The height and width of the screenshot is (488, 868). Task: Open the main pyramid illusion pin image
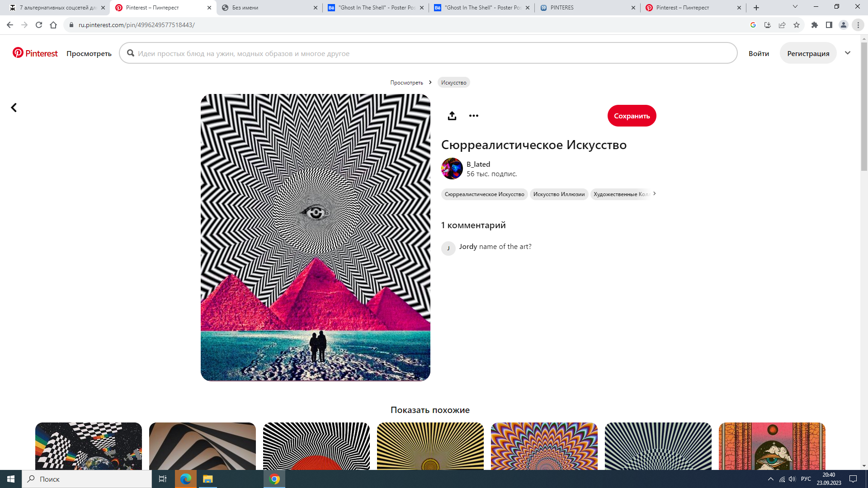point(316,238)
